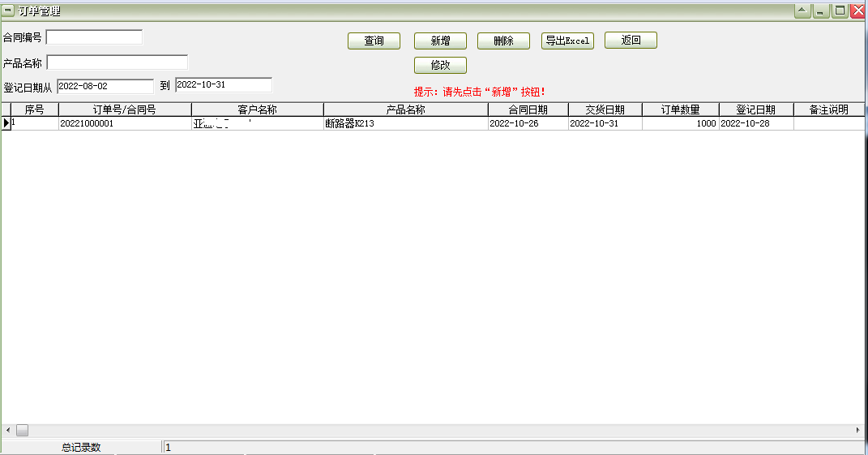Click the horizontal scrollbar right arrow
Viewport: 868px width, 455px height.
point(857,430)
